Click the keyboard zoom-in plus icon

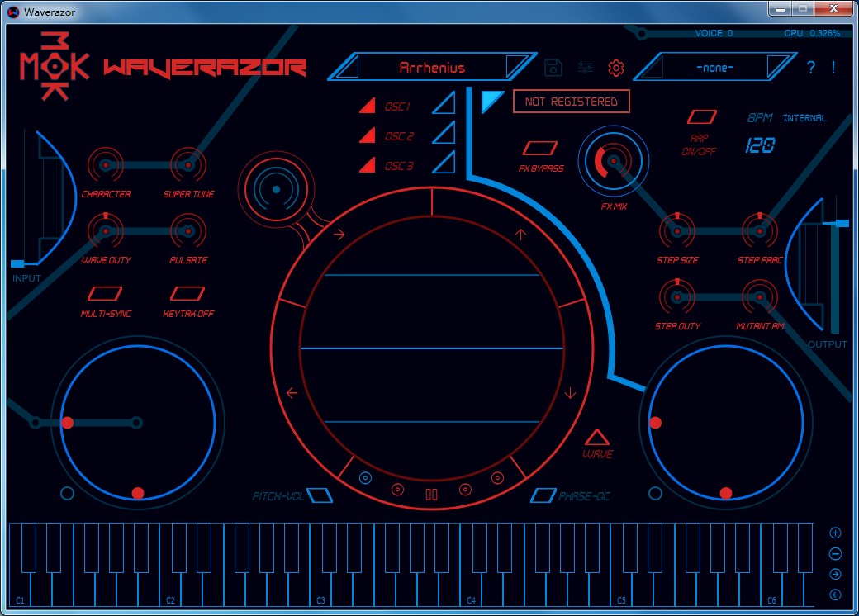click(836, 533)
